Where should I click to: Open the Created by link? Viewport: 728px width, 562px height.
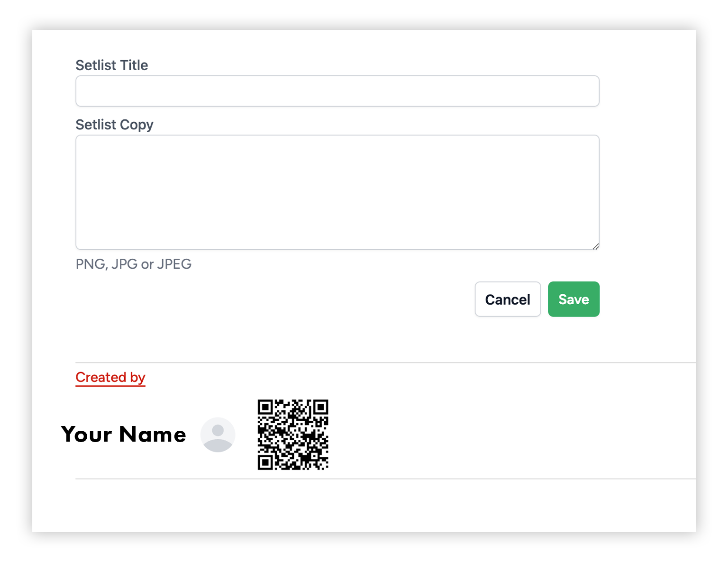click(x=110, y=377)
